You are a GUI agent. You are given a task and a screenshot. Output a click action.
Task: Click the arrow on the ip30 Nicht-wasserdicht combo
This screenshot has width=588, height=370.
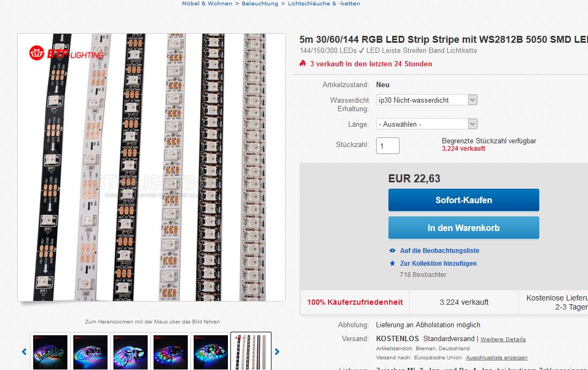(472, 100)
